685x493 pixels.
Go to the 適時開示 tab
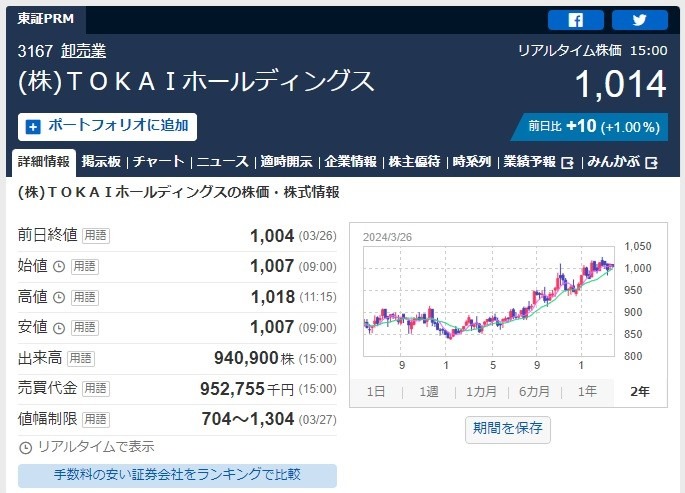[x=287, y=162]
